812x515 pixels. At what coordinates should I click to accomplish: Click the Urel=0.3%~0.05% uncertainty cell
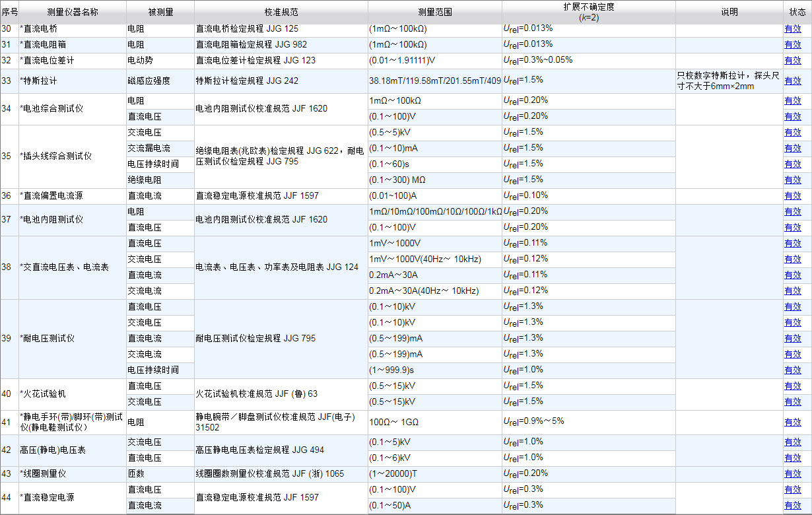tap(588, 61)
